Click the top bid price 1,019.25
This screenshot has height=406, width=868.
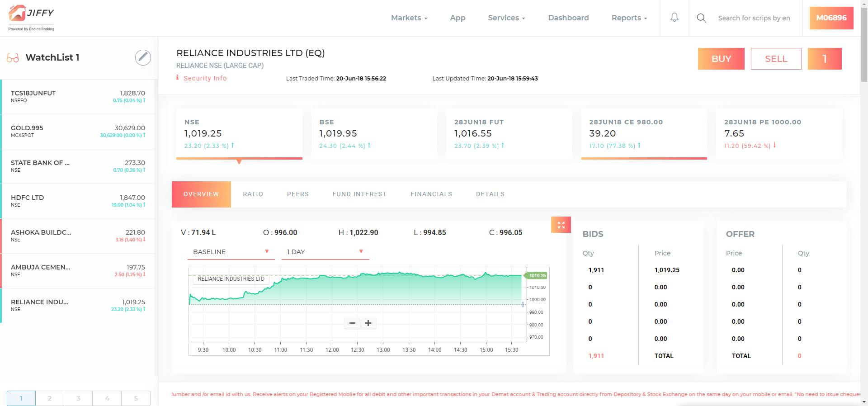(x=667, y=270)
